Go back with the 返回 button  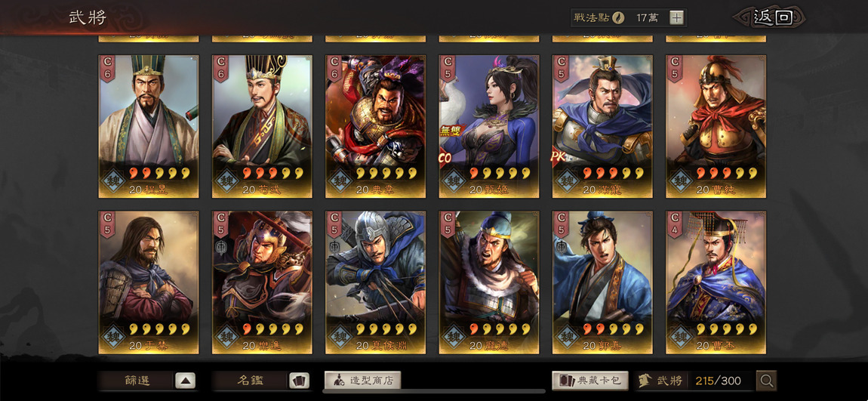click(x=771, y=17)
